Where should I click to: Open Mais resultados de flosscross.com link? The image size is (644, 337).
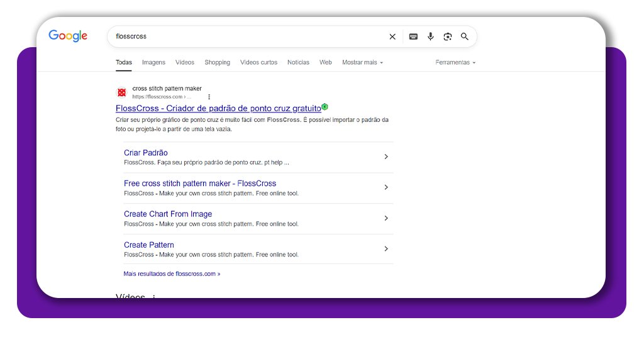pos(172,273)
